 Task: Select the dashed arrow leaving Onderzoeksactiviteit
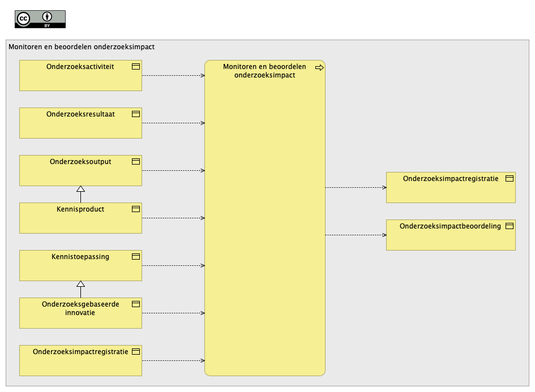coord(173,76)
